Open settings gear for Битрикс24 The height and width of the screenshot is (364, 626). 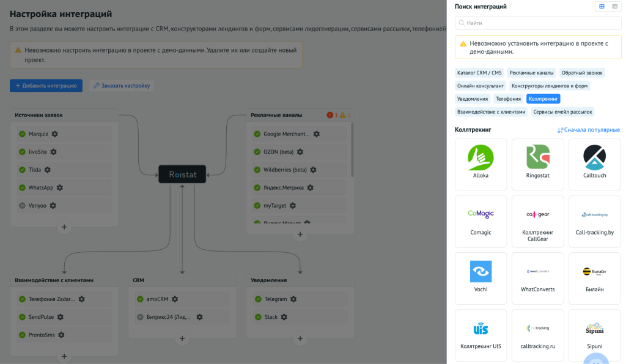[x=200, y=317]
